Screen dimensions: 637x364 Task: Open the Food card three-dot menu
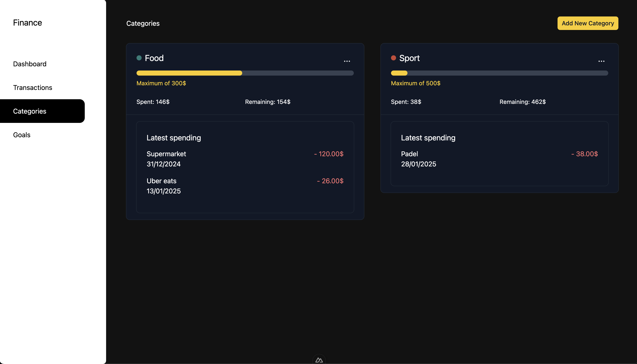point(347,61)
